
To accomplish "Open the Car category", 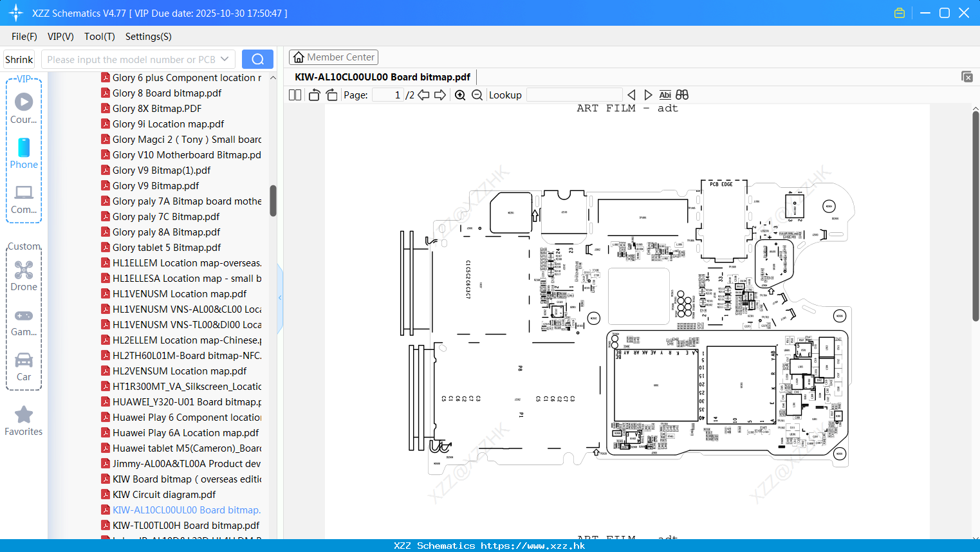I will click(24, 367).
